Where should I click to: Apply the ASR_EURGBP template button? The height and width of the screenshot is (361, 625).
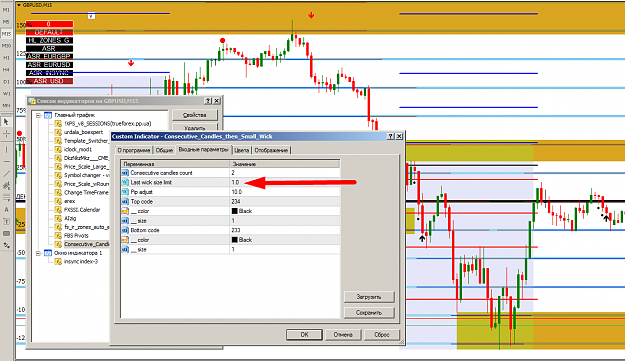49,57
